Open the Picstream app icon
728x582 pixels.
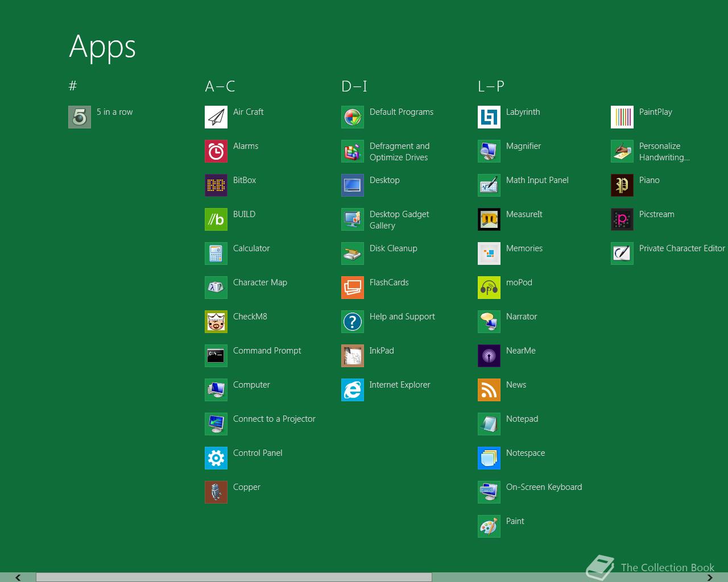pyautogui.click(x=622, y=219)
